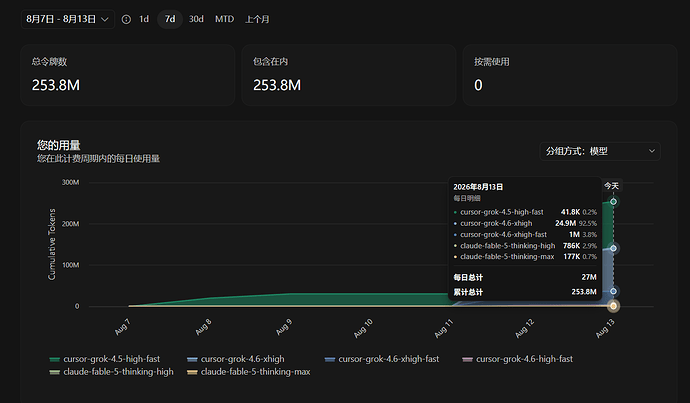Click the green top data point on Aug 13
The image size is (690, 403).
[613, 202]
